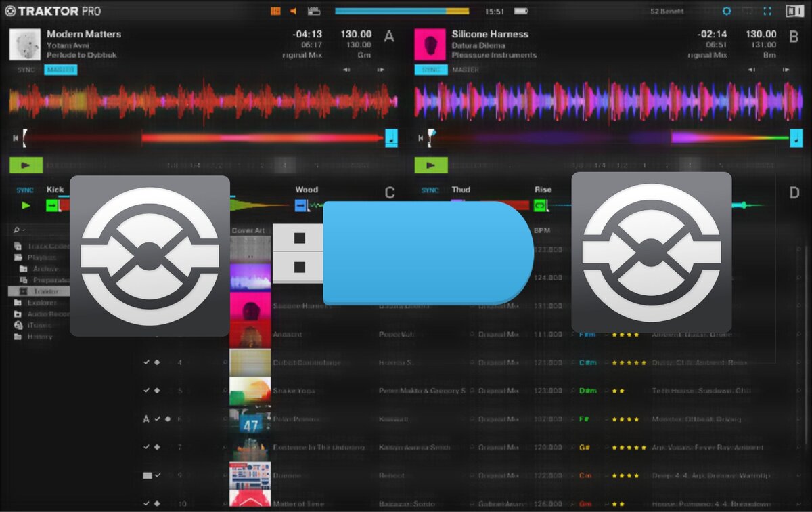This screenshot has width=812, height=512.
Task: Start Remix Deck C with the play triangle
Action: tap(26, 205)
